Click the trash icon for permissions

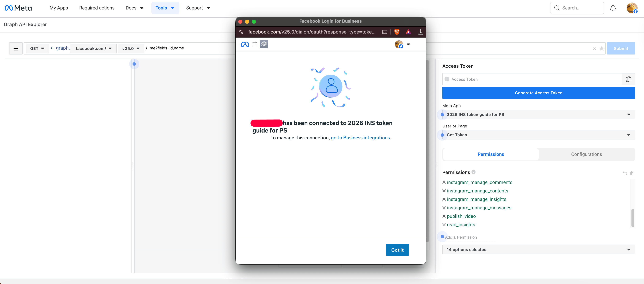632,173
